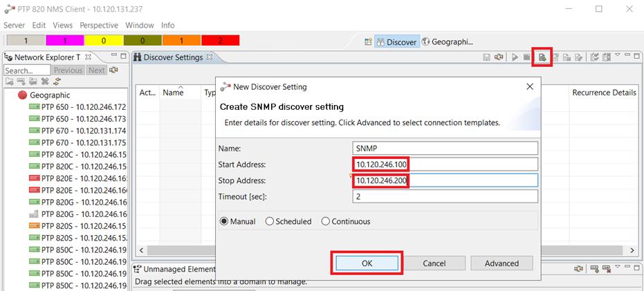Click the uncheck-all icon in Discover toolbar

click(x=606, y=57)
